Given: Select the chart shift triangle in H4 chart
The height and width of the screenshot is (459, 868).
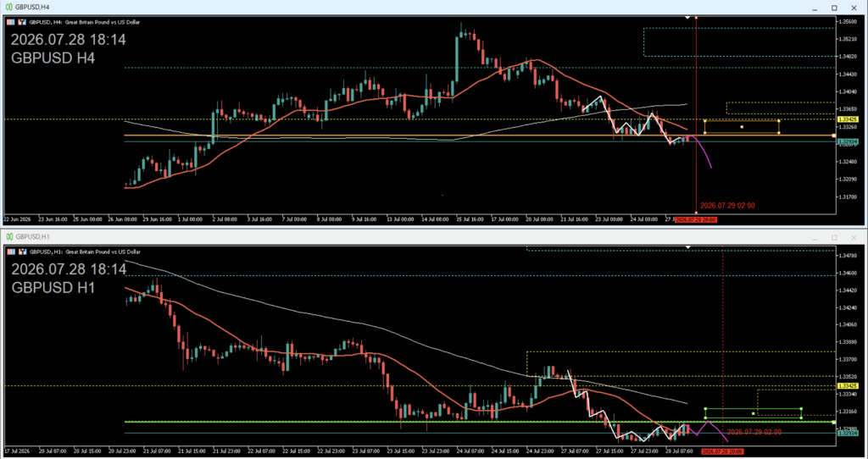Looking at the screenshot, I should click(687, 18).
